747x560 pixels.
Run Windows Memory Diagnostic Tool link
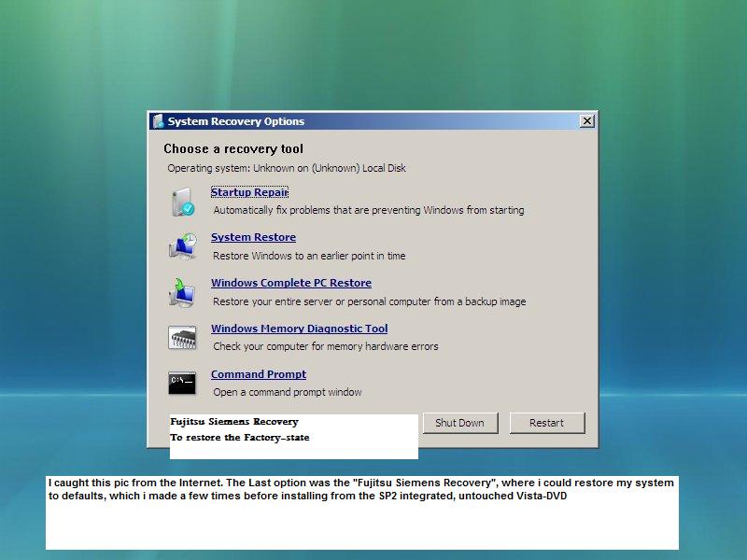click(x=299, y=329)
